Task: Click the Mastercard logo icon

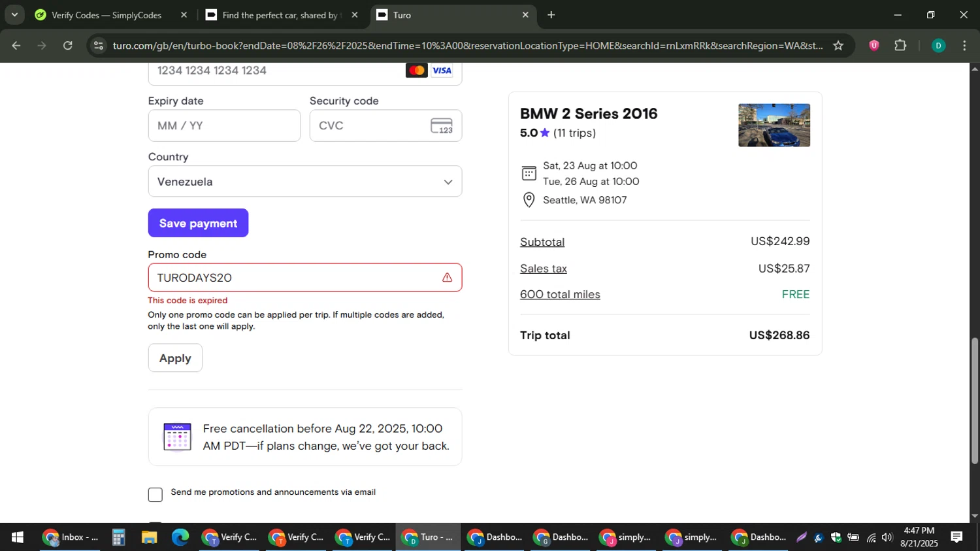Action: (417, 71)
